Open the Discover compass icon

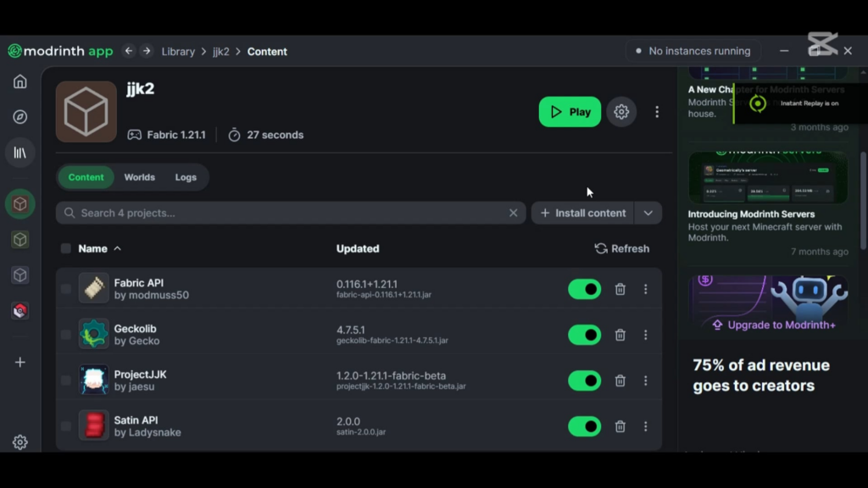[x=20, y=117]
